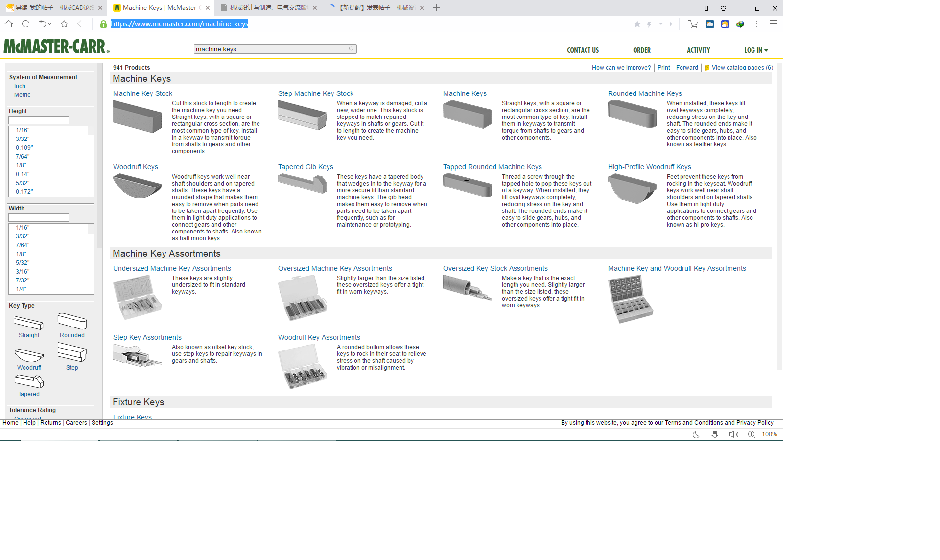Open the address bar favorites dropdown arrow
Viewport: 940px width, 560px height.
click(x=661, y=23)
